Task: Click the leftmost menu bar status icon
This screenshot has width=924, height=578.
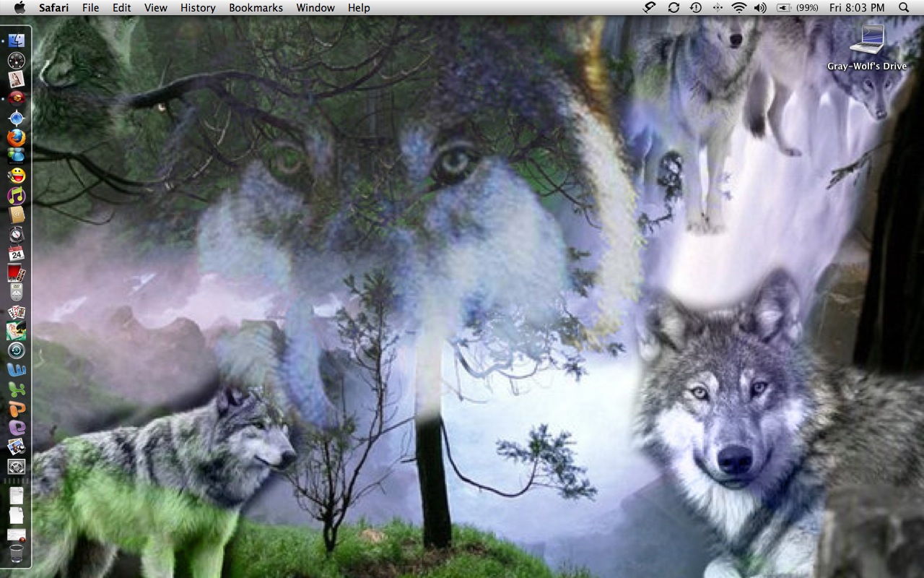Action: tap(650, 7)
